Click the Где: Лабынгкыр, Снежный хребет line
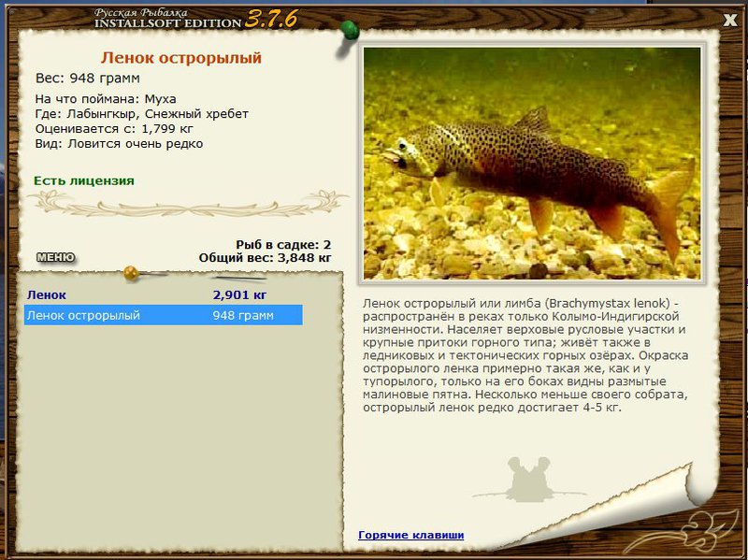Screen dimensions: 748x560 [142, 114]
